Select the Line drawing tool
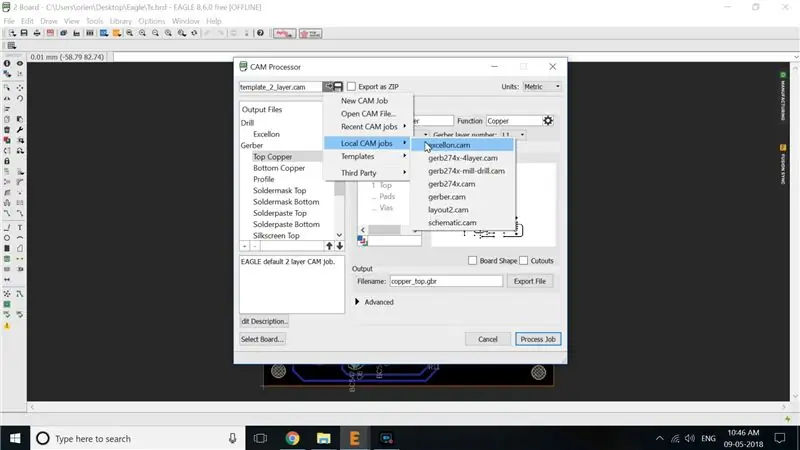Viewport: 800px width, 450px height. (7, 228)
